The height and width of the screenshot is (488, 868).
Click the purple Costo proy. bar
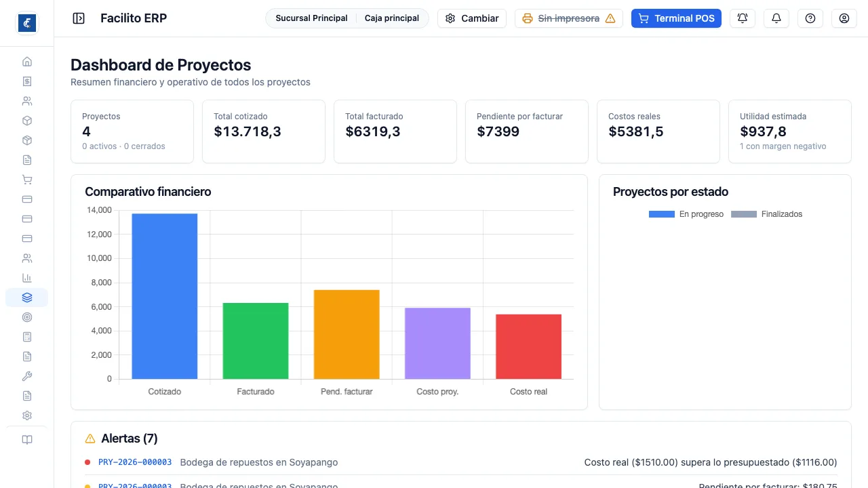(437, 344)
